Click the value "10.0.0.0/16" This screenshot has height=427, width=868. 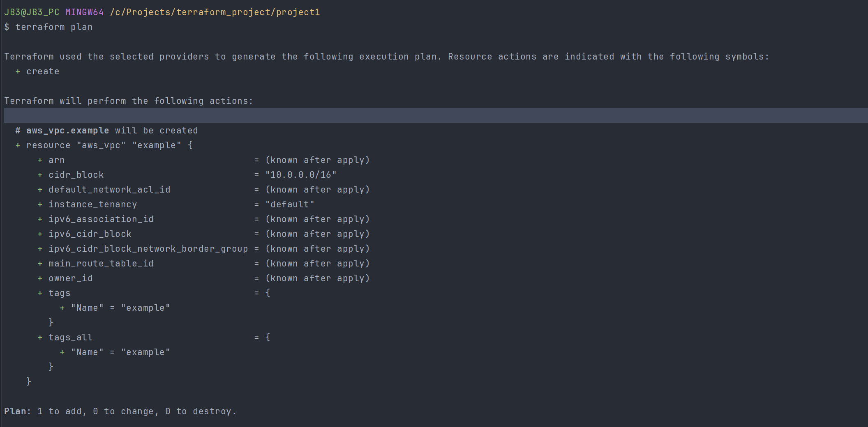point(301,175)
